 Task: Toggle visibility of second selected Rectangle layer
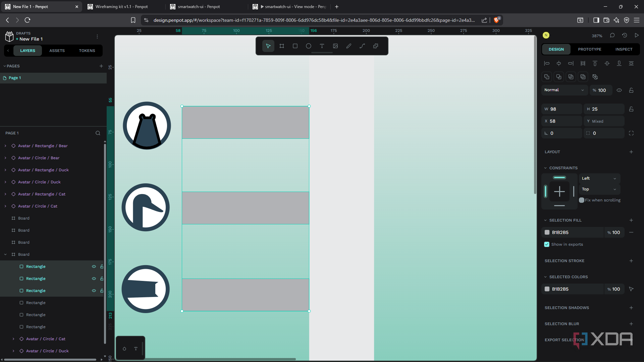pos(94,279)
